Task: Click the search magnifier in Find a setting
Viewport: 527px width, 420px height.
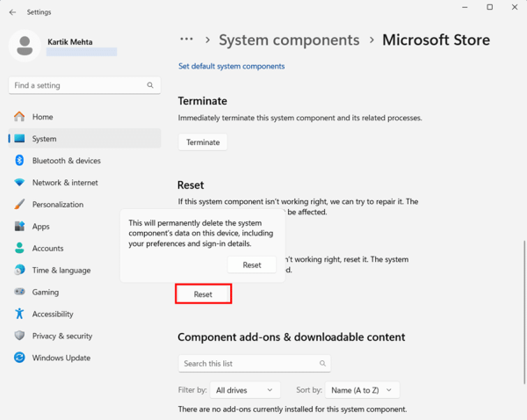Action: (150, 85)
